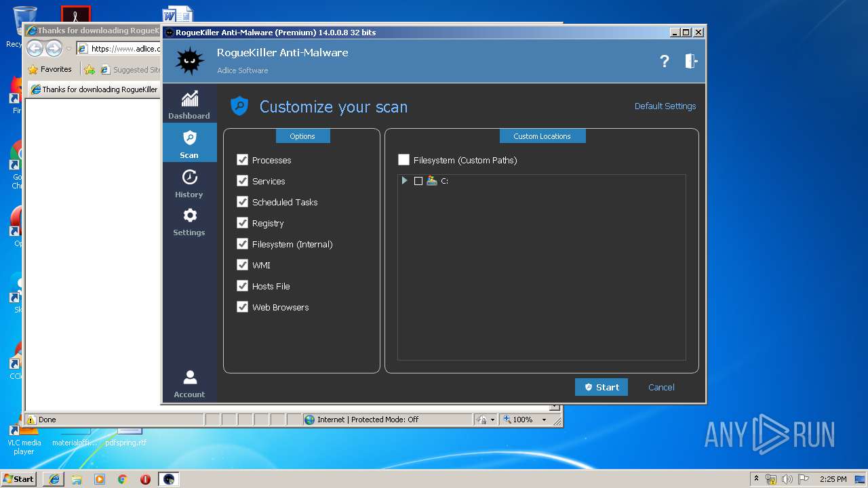The image size is (868, 488).
Task: Click the RogueKiller black malware logo
Action: (x=189, y=61)
